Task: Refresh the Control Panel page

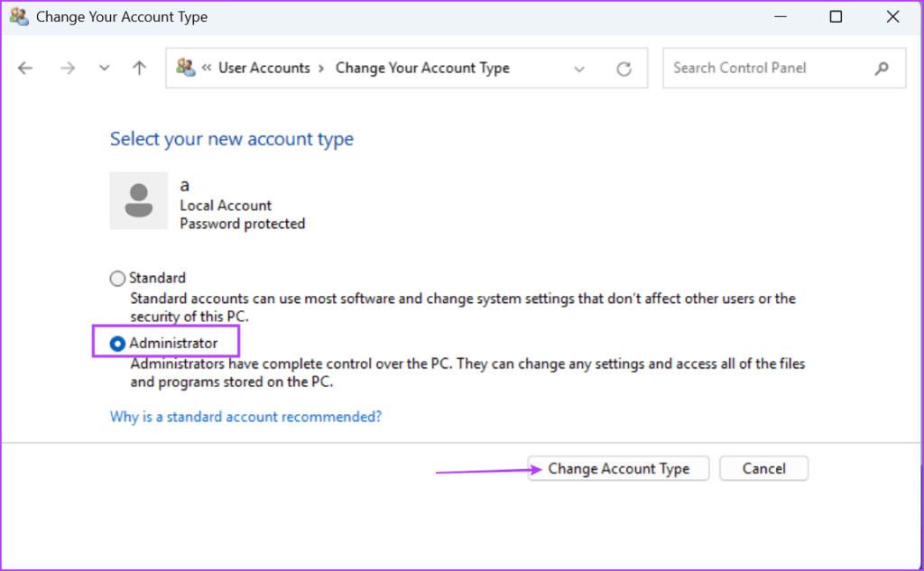Action: coord(624,69)
